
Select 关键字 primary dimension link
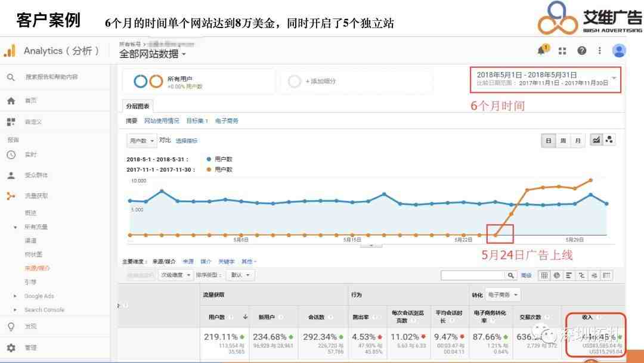click(227, 262)
